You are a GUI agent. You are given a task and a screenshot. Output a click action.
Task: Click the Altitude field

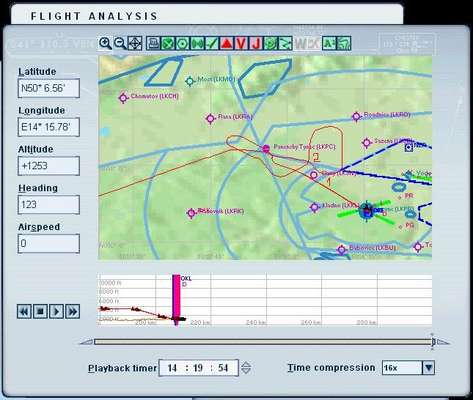coord(49,166)
